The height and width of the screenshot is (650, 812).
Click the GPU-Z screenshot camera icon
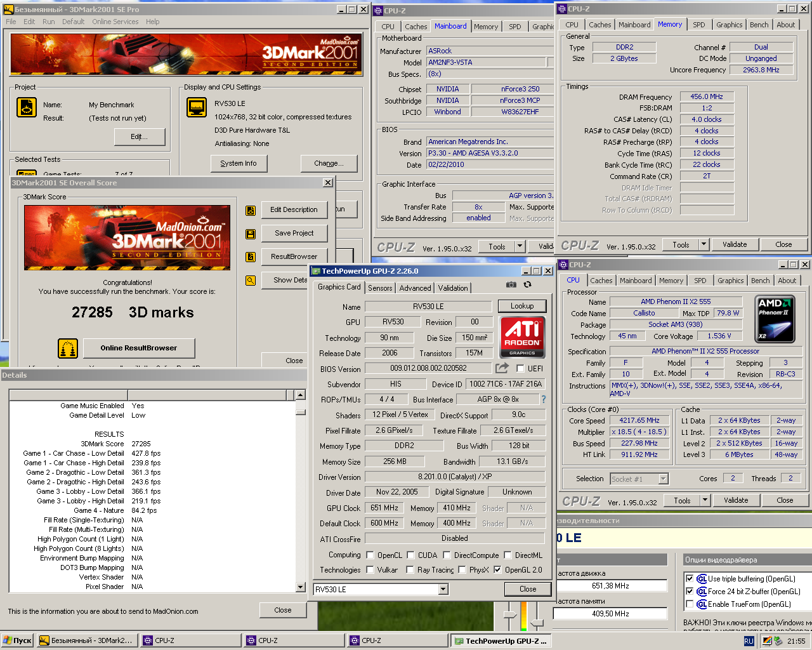click(511, 285)
